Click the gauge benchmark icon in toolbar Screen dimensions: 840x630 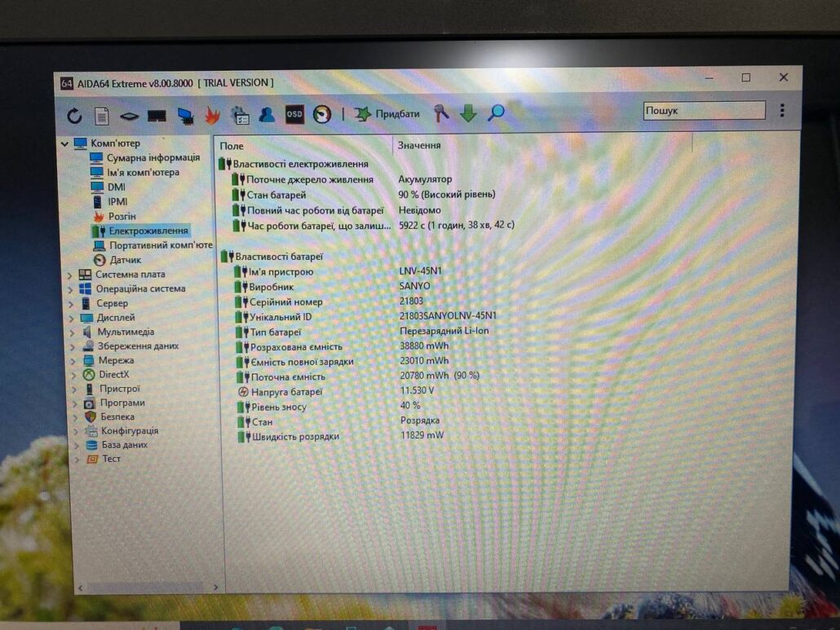pos(322,115)
